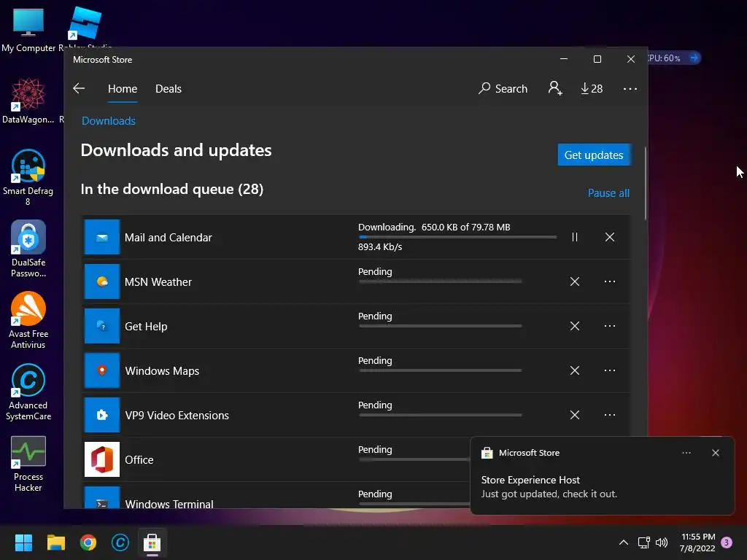The image size is (747, 560).
Task: Click the MSN Weather app icon
Action: [102, 281]
